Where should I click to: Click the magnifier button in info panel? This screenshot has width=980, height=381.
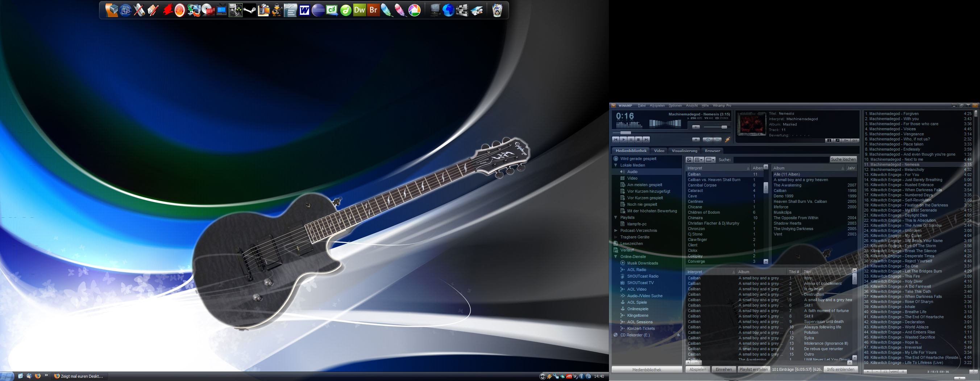(x=838, y=140)
